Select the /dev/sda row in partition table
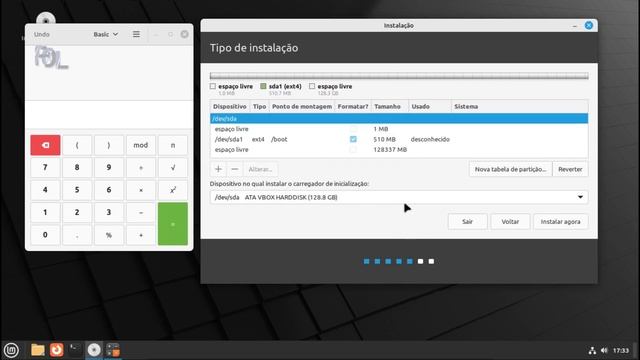Image resolution: width=640 pixels, height=360 pixels. coord(399,118)
